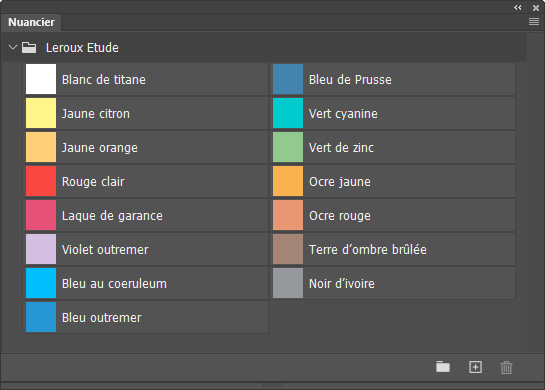The width and height of the screenshot is (545, 390).
Task: Grab the panel bottom resize grip
Action: (272, 385)
